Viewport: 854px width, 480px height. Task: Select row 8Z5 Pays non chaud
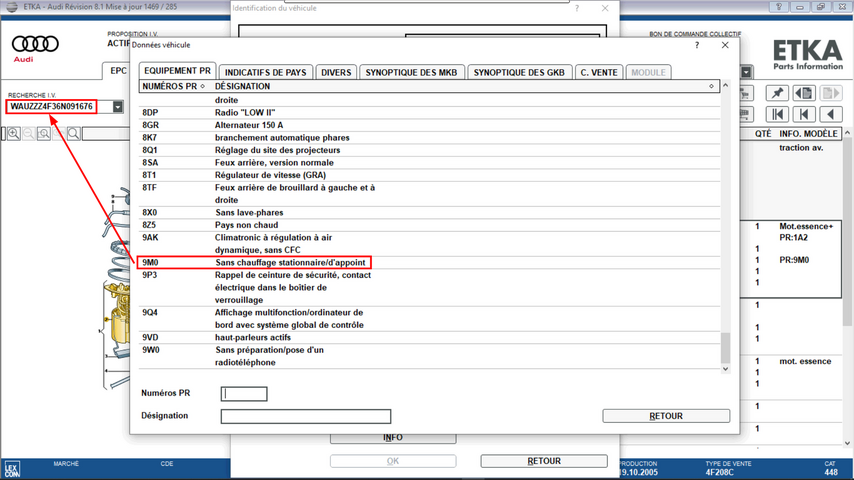pos(429,225)
